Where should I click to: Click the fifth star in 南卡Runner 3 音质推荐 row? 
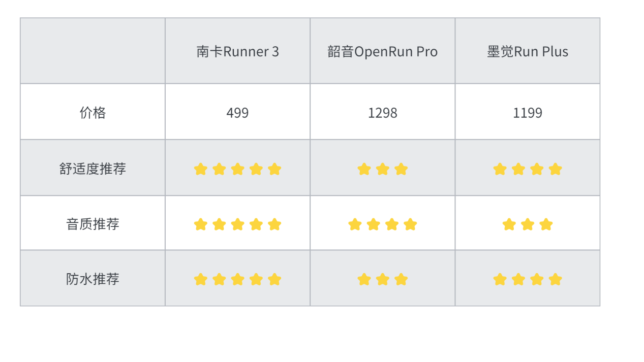(274, 224)
